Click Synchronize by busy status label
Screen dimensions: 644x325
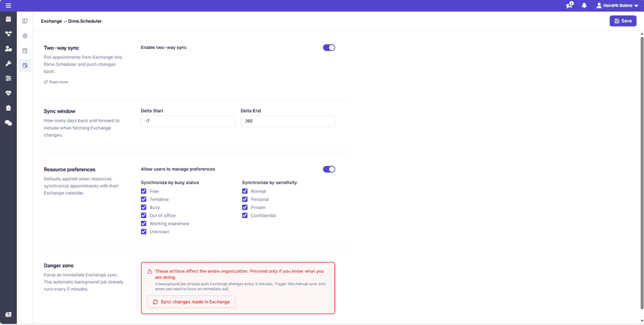click(x=171, y=182)
